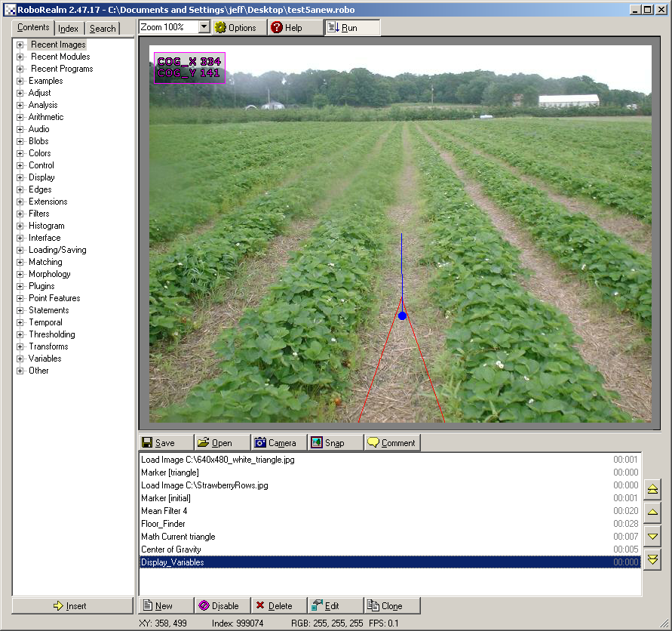This screenshot has width=672, height=631.
Task: Click the Insert button
Action: [x=72, y=605]
